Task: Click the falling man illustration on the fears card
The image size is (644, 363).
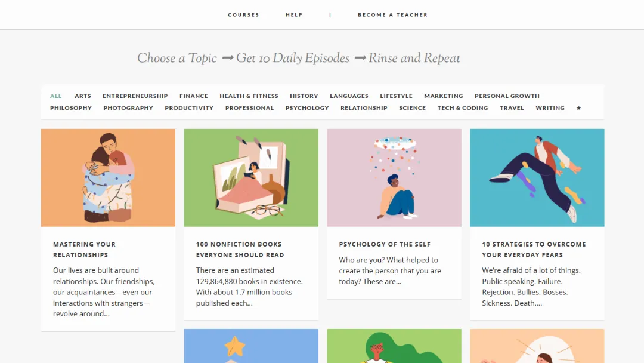Action: pos(537,177)
